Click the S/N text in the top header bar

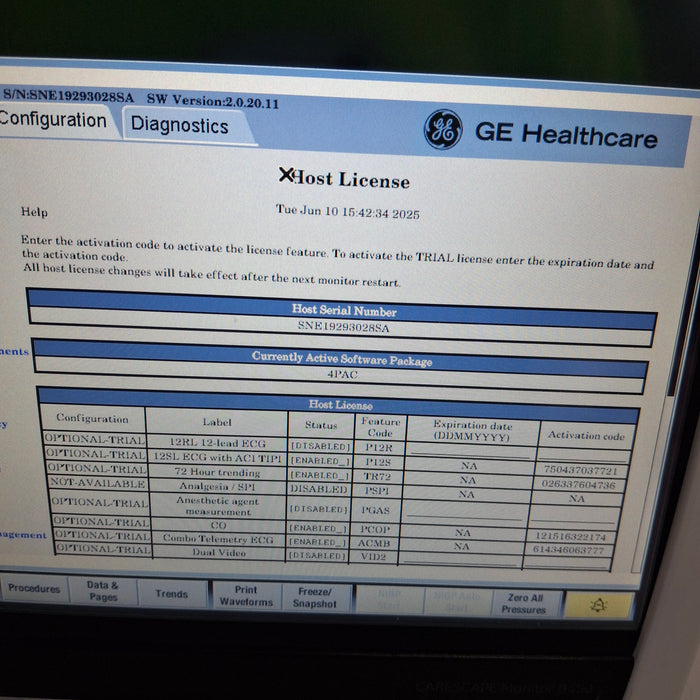68,96
